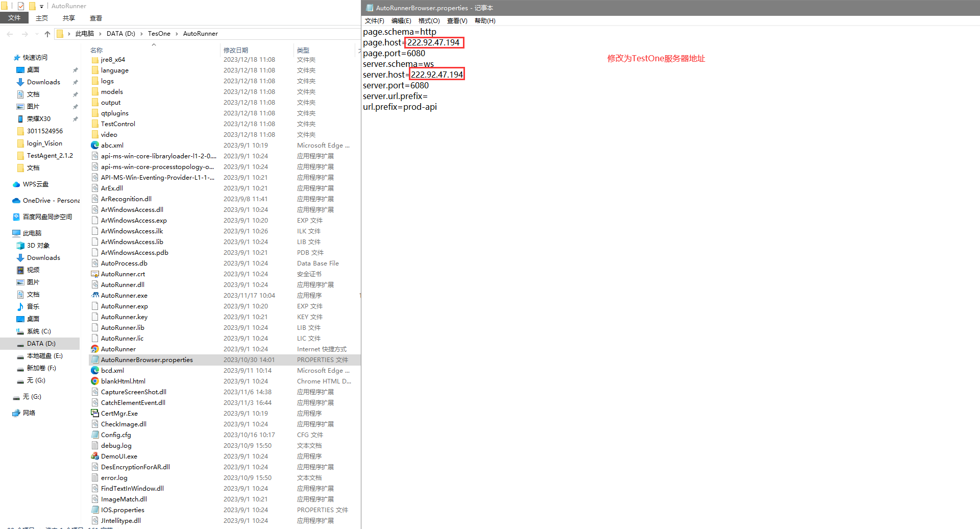Click the Up arrow navigation button

coord(47,34)
